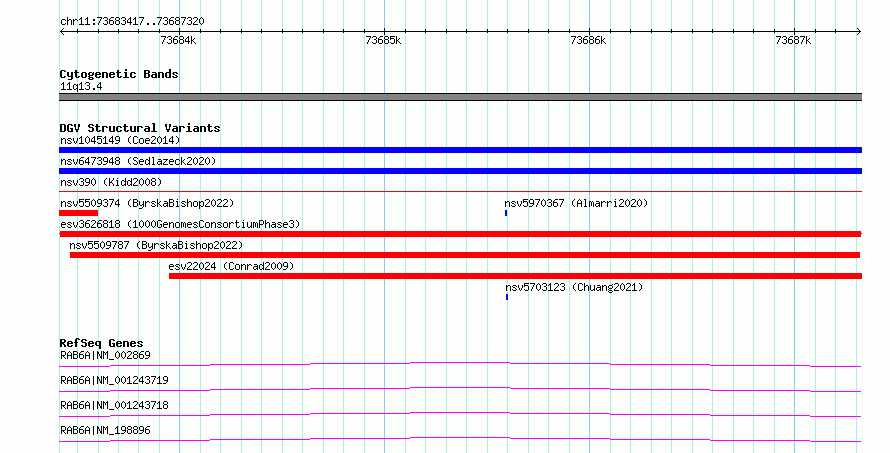Select the short red nsv5509374 bar
Viewport: 890px width, 453px height.
[78, 213]
